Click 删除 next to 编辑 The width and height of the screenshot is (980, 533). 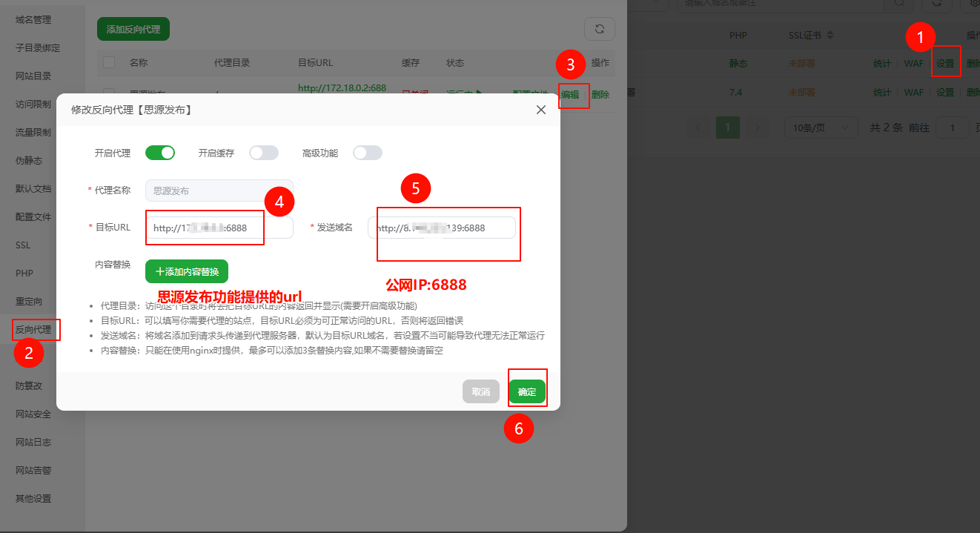600,94
